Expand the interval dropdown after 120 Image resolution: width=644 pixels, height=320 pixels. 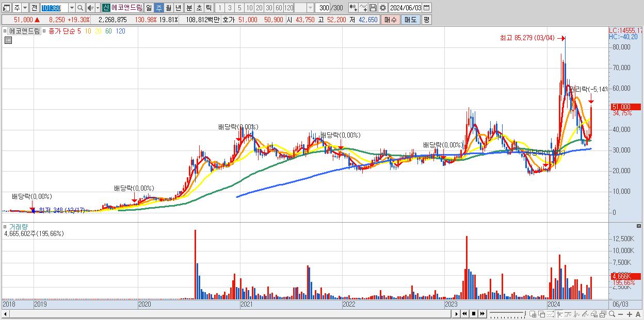[x=310, y=8]
